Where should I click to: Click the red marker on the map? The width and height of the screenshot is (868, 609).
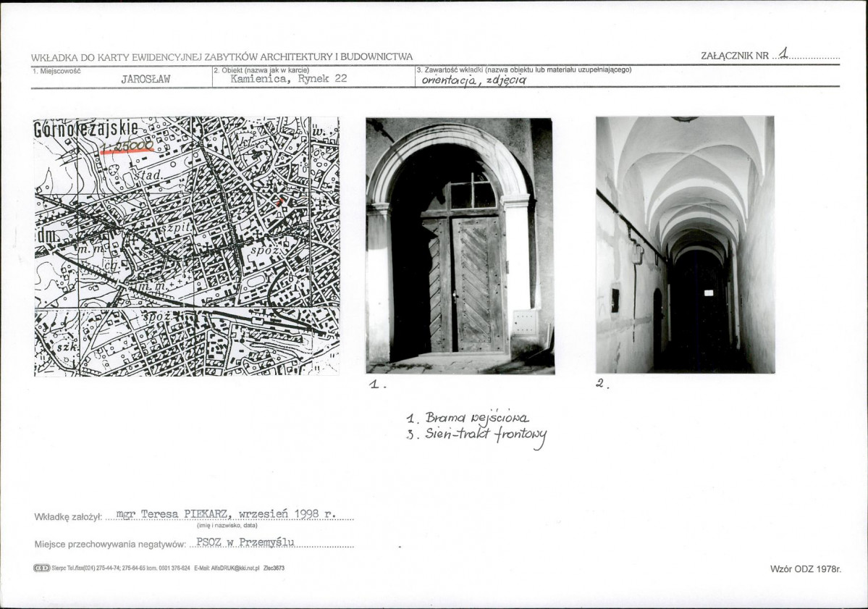click(281, 201)
